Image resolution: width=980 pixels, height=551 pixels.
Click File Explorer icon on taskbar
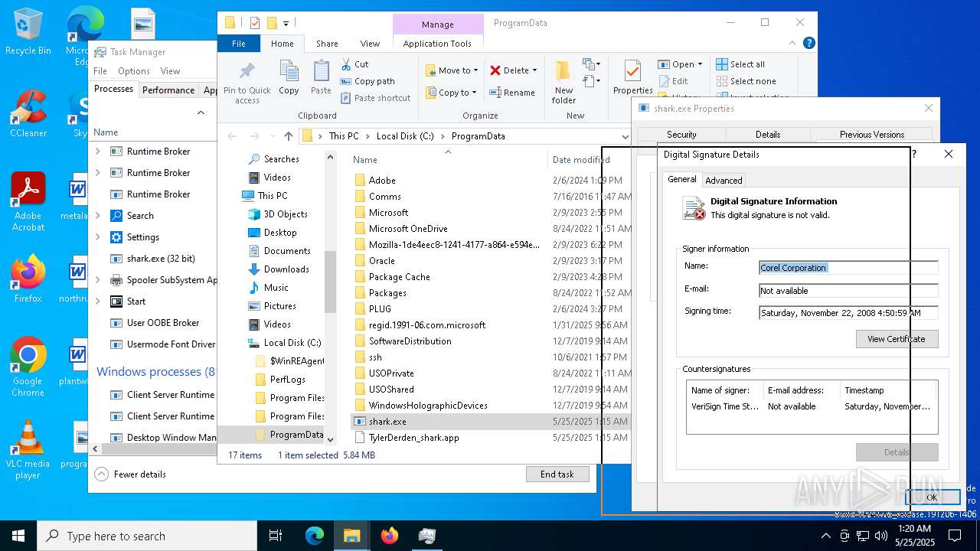(x=351, y=536)
